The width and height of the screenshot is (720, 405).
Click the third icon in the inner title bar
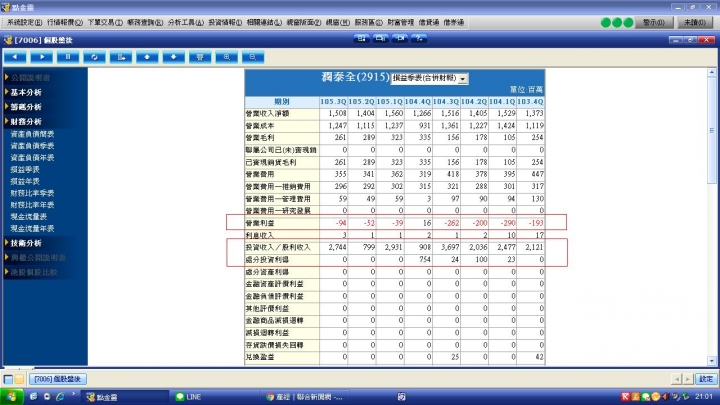[x=400, y=39]
